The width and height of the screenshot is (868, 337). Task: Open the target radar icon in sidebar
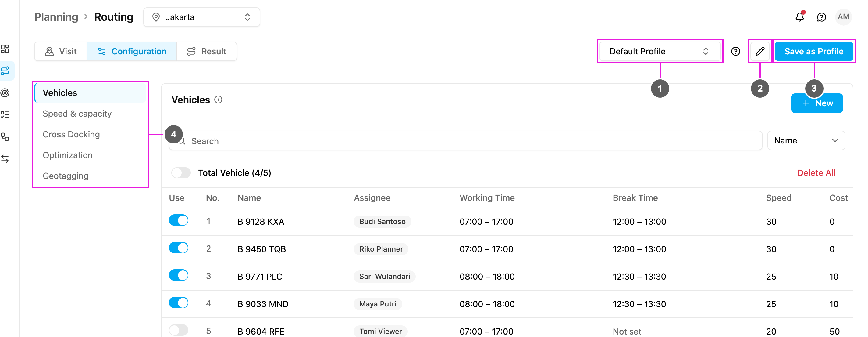tap(5, 93)
